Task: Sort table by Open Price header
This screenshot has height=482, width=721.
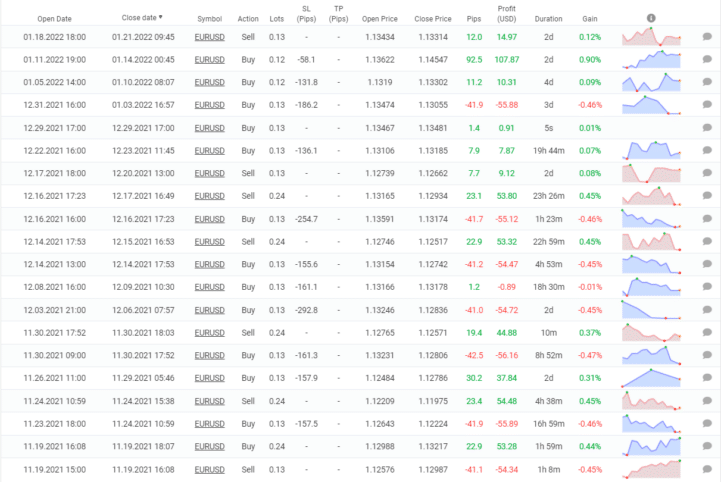Action: coord(379,19)
